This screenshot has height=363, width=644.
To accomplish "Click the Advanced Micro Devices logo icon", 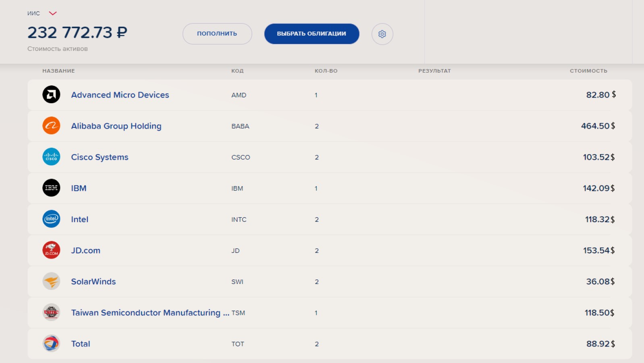I will (x=51, y=95).
